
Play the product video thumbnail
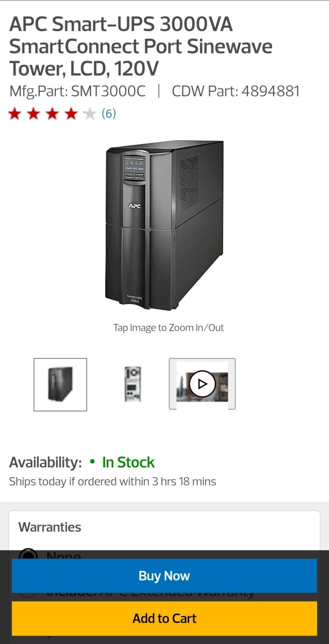tap(202, 384)
